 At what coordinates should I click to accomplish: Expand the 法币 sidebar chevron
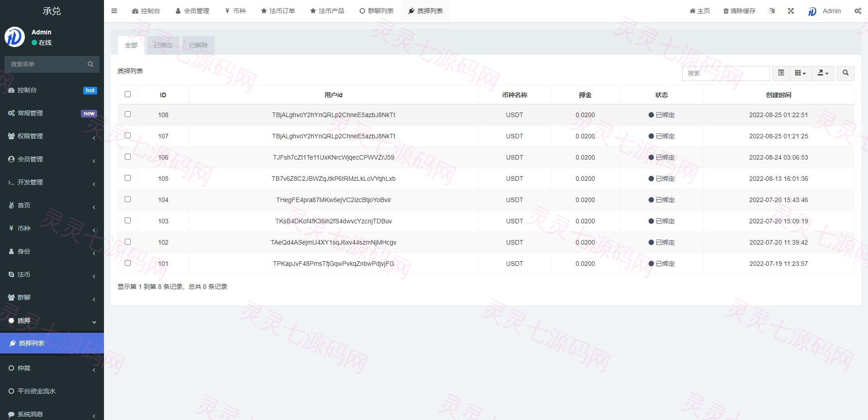coord(94,276)
